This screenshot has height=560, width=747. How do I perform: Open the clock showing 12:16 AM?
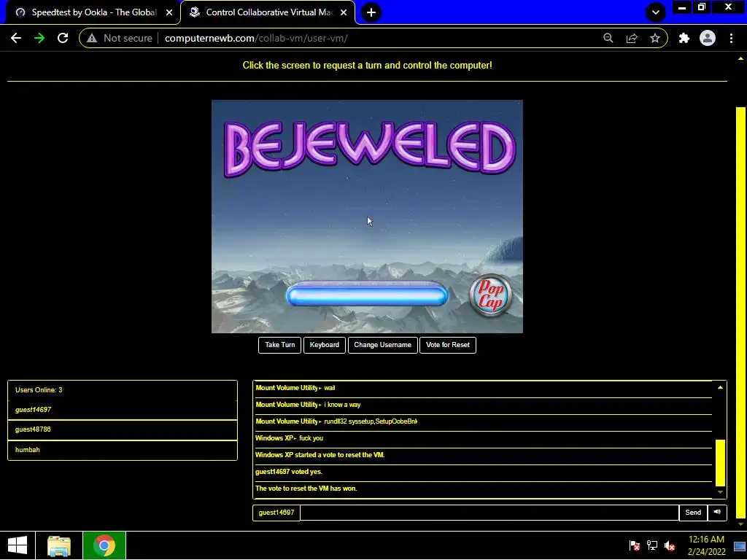coord(706,545)
